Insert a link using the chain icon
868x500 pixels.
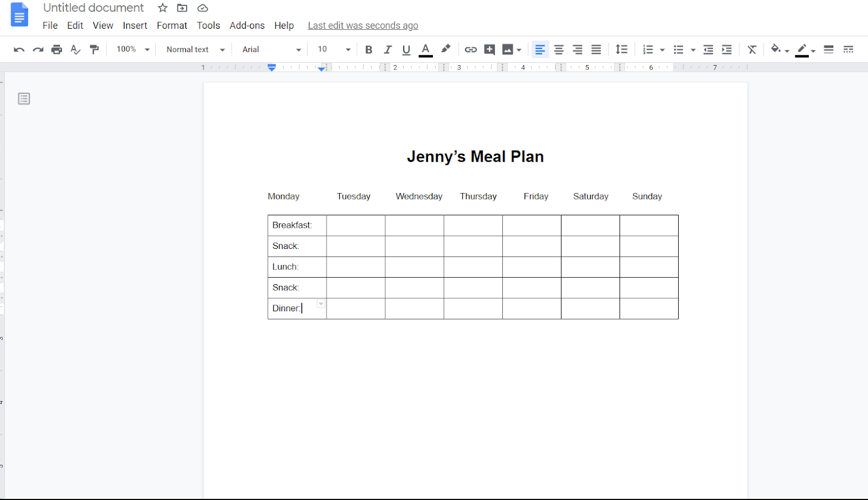470,49
